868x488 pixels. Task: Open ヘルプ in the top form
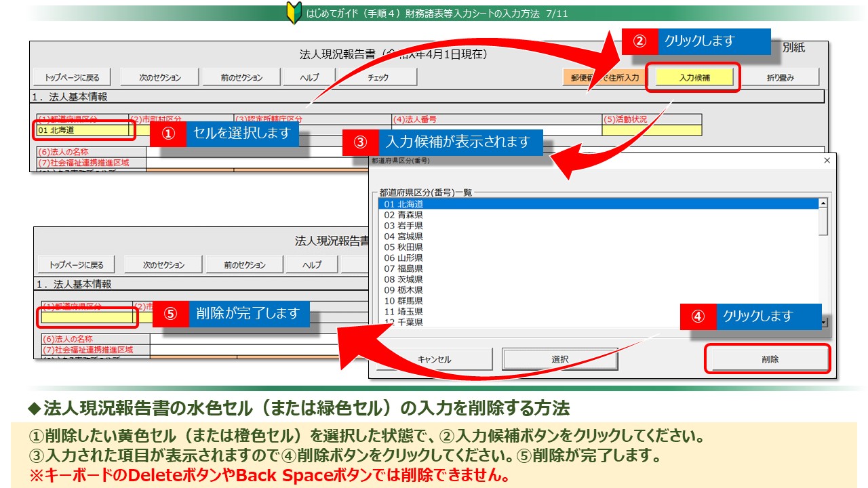(309, 77)
